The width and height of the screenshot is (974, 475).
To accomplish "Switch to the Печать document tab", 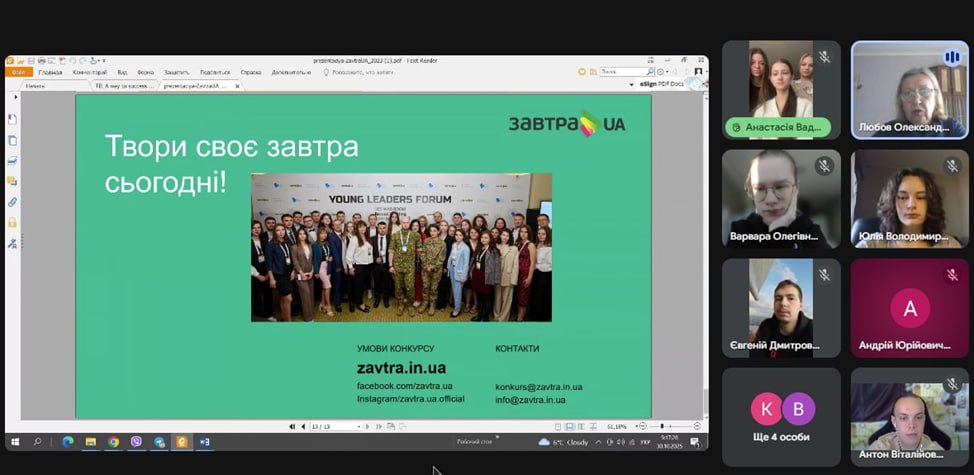I will 36,86.
